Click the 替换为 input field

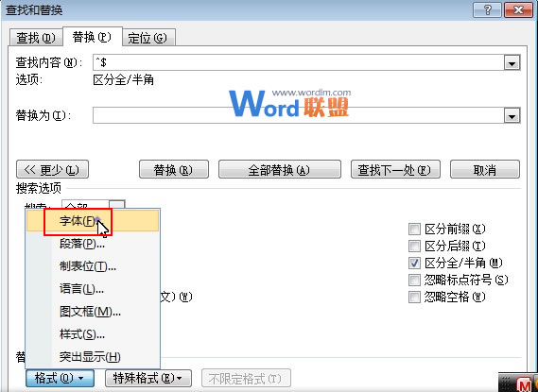coord(298,115)
